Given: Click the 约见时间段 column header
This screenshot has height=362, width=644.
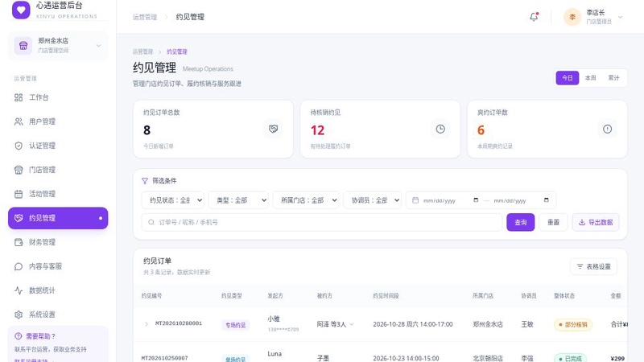Looking at the screenshot, I should pos(386,296).
